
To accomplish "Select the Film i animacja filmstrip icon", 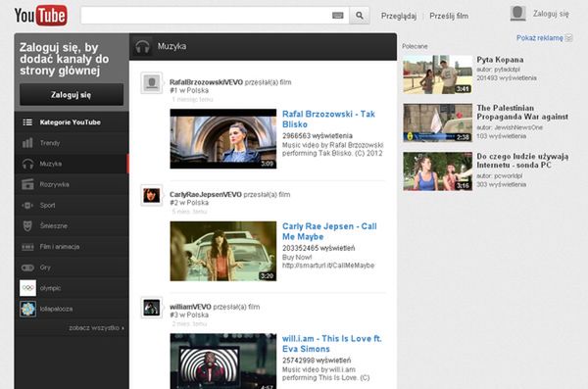I will click(x=27, y=247).
